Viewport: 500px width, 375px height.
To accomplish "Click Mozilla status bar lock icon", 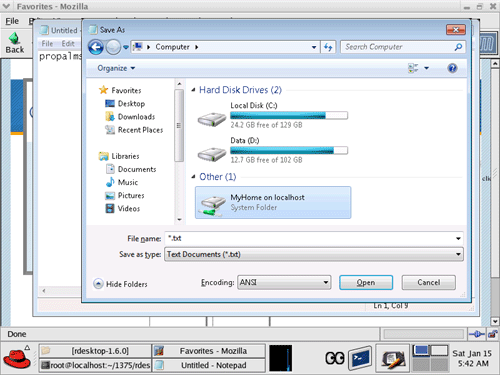I will (x=492, y=334).
